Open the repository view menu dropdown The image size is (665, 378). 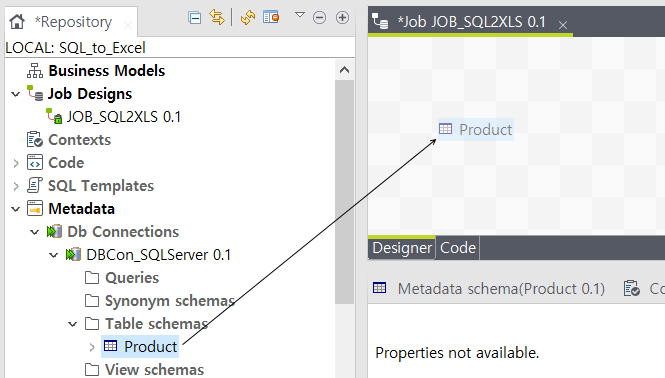[x=300, y=15]
